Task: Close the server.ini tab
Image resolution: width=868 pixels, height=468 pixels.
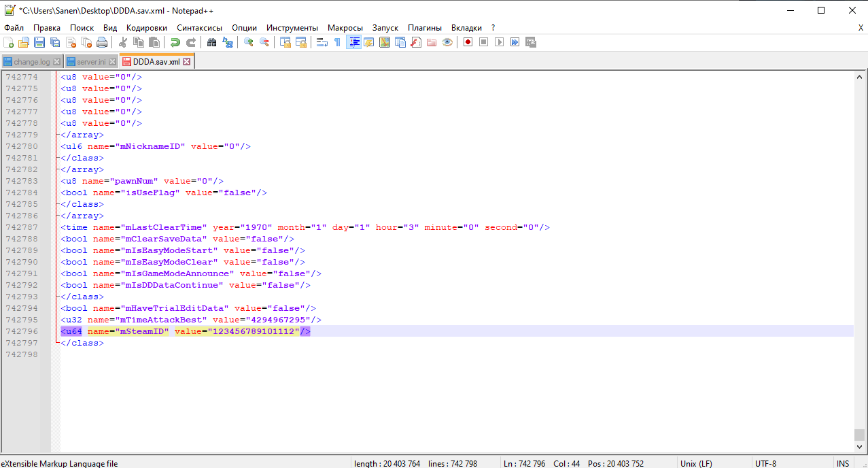Action: point(113,62)
